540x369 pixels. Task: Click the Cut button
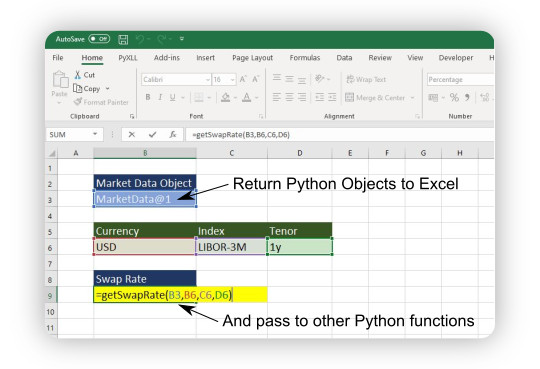(x=85, y=75)
